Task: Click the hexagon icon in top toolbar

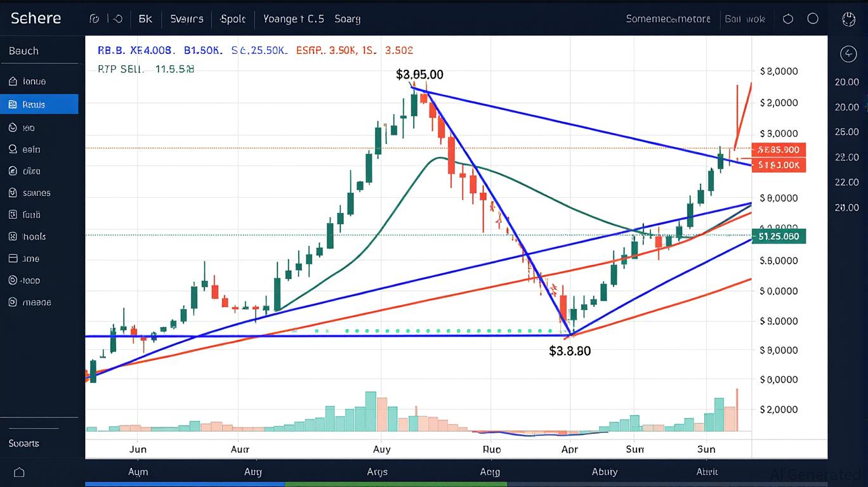Action: (788, 19)
